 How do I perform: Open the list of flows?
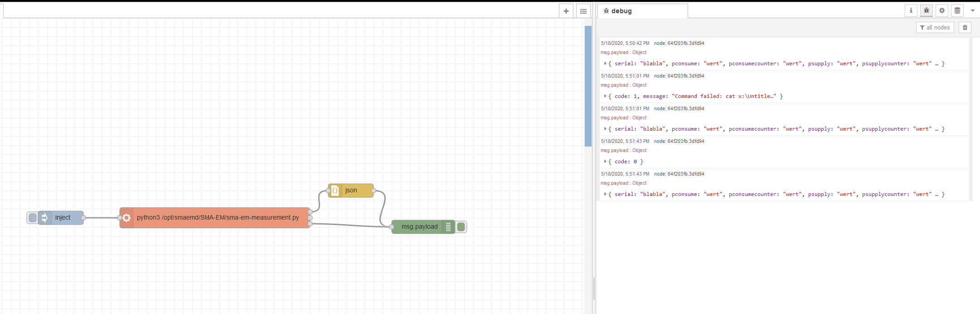click(x=583, y=11)
